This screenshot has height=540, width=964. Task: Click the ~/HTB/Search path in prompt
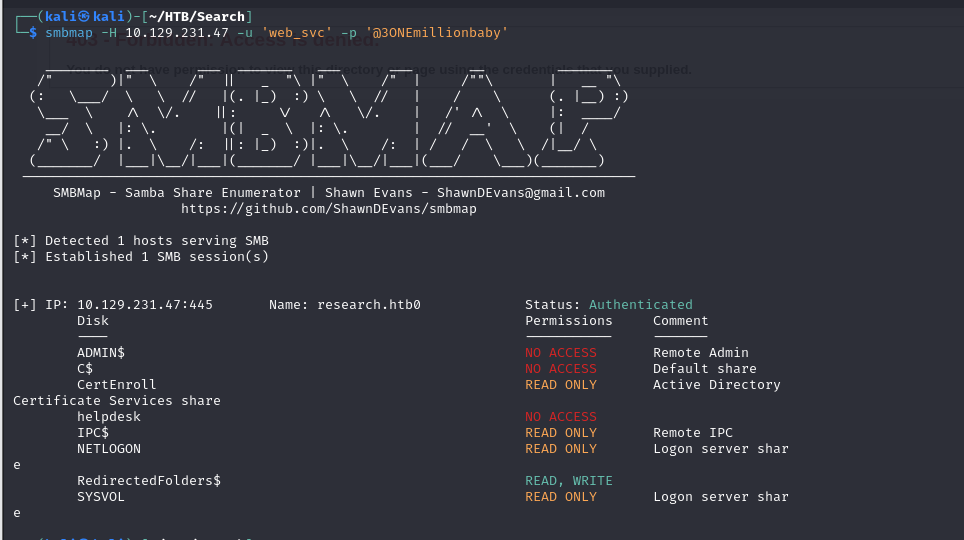197,17
